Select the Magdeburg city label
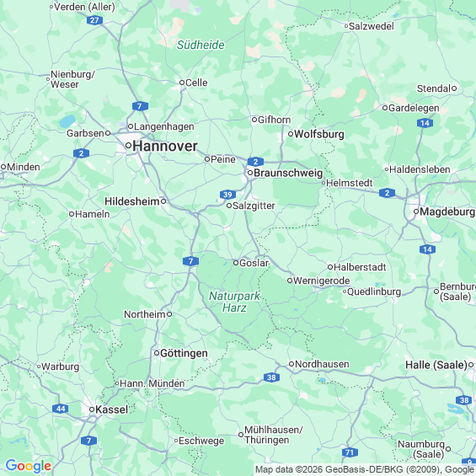The image size is (476, 476). (x=447, y=211)
